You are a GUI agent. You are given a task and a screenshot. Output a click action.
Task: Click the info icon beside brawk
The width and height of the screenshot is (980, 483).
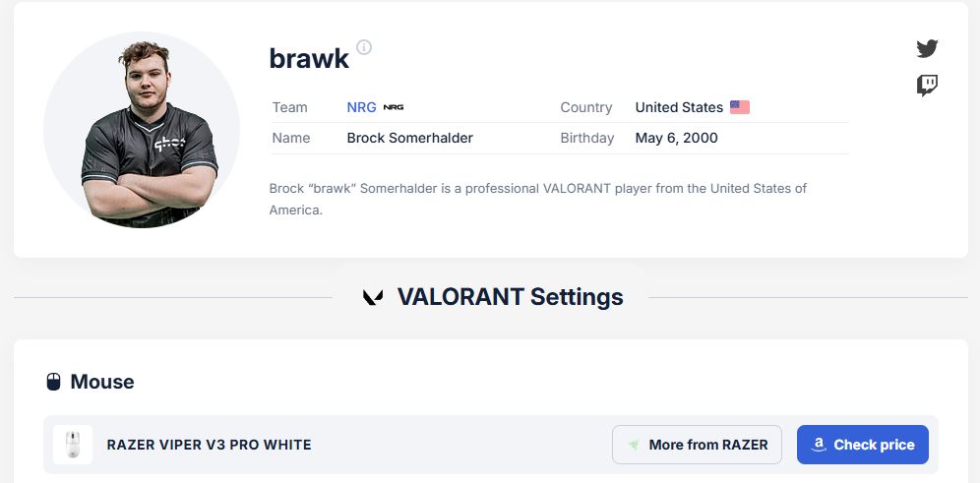click(x=364, y=47)
